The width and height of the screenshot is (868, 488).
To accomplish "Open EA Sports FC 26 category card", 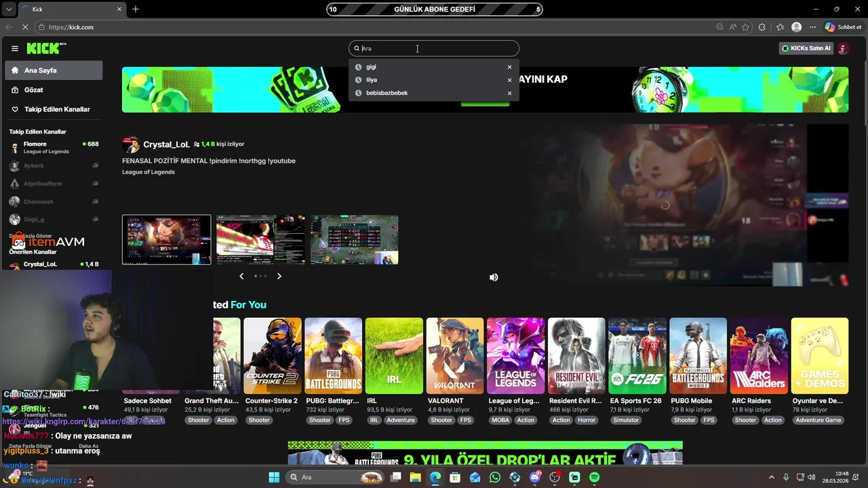I will pos(637,356).
